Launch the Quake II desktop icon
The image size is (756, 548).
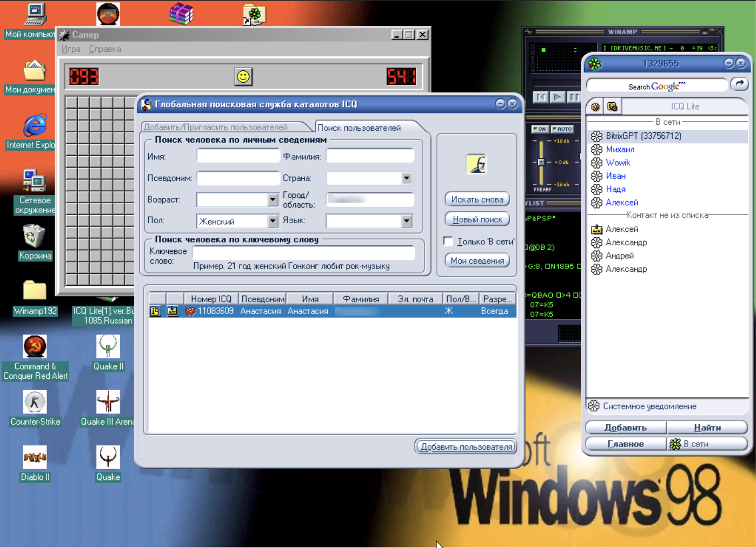pyautogui.click(x=108, y=347)
